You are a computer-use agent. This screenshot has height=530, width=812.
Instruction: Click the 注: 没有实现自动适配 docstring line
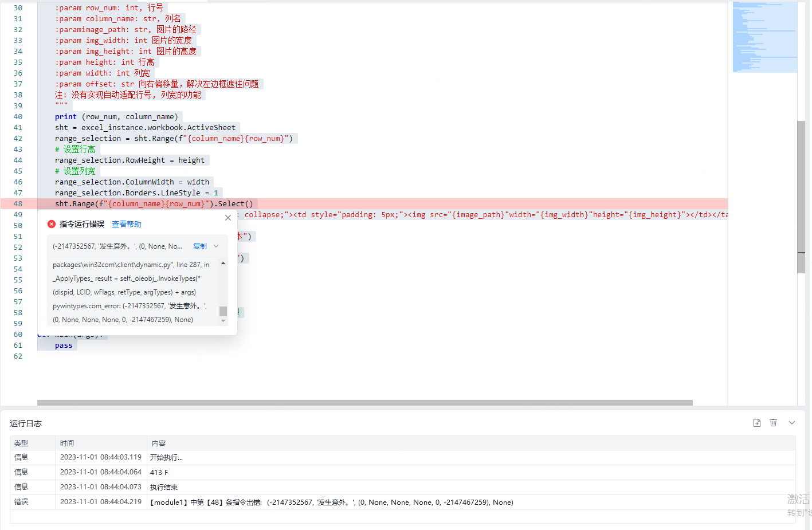click(128, 95)
